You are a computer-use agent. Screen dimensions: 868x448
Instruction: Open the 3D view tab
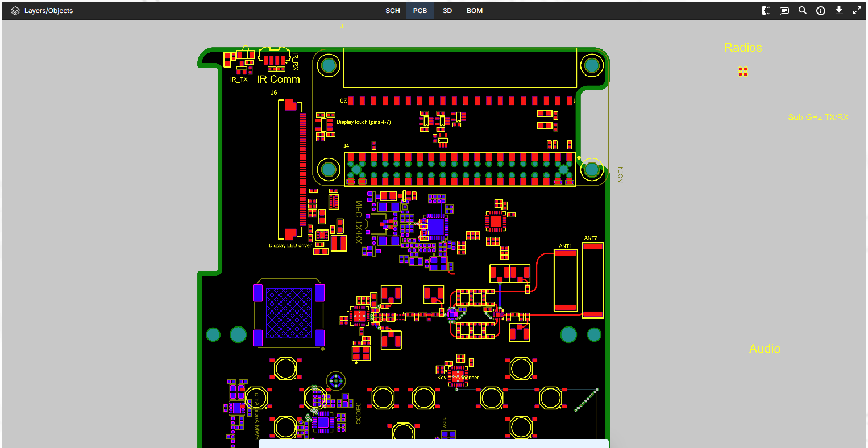tap(447, 11)
